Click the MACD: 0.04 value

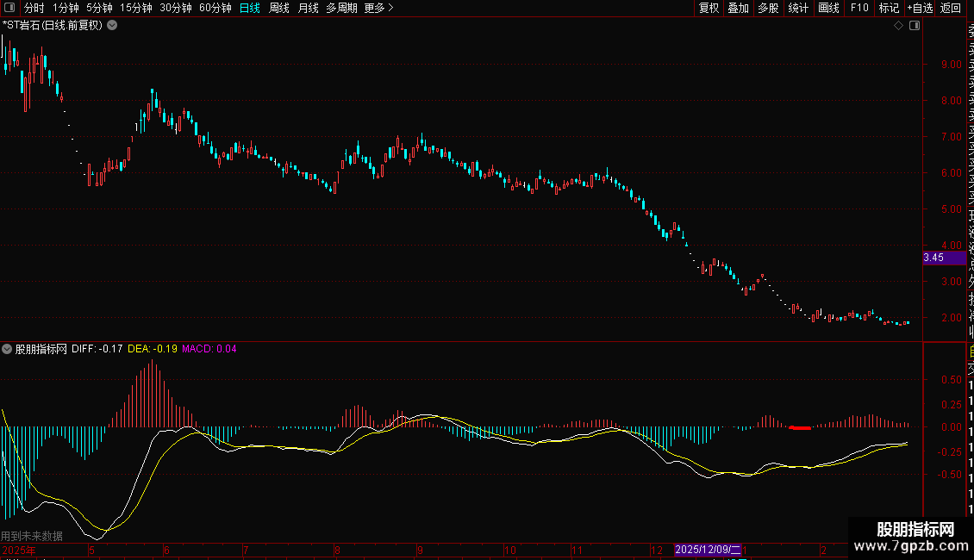(x=209, y=349)
